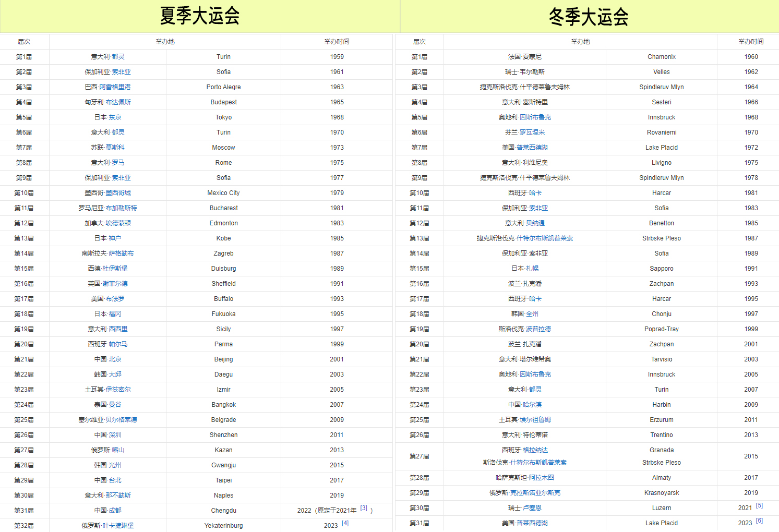Open the 西西里 link
This screenshot has width=779, height=532.
[x=118, y=329]
